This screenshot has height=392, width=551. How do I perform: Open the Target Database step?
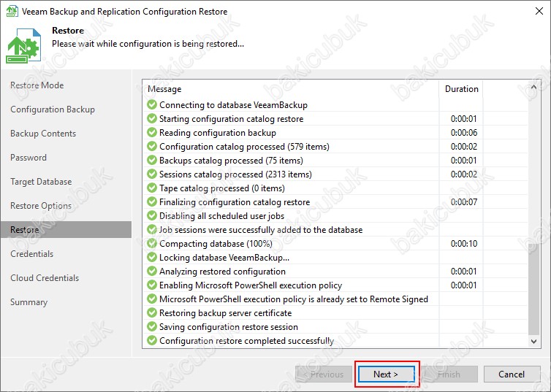click(x=41, y=182)
